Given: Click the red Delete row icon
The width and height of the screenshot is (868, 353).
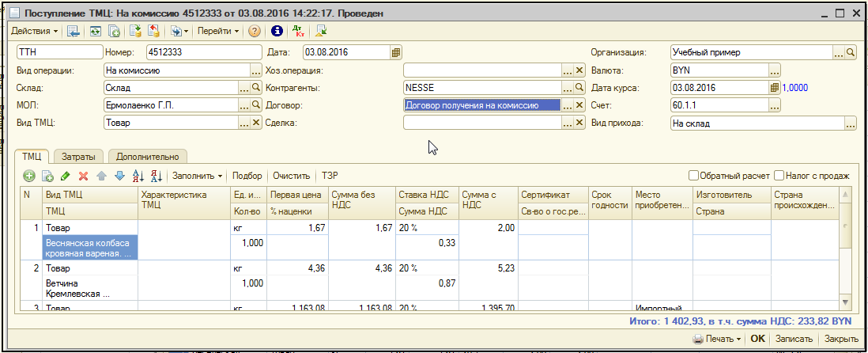Looking at the screenshot, I should click(x=83, y=176).
